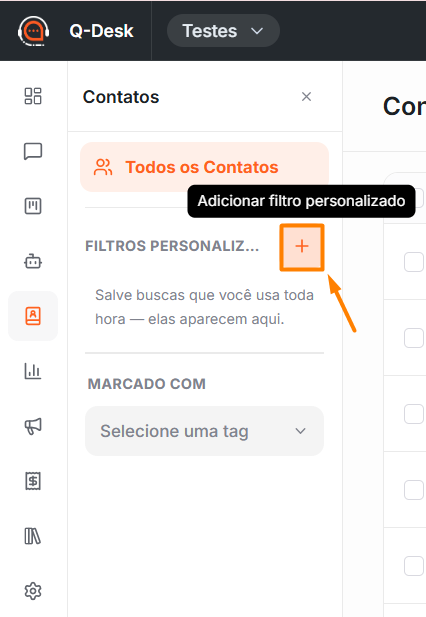This screenshot has height=617, width=426.
Task: Open the billing dollar receipt icon
Action: [x=33, y=481]
